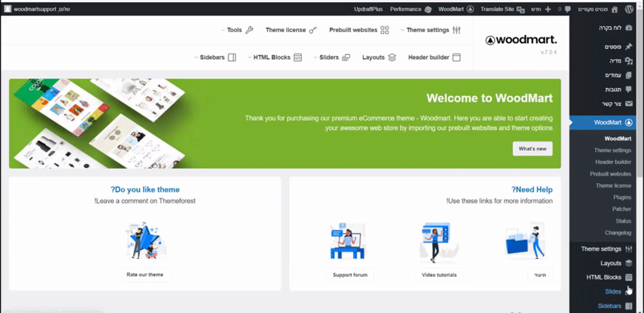Open Theme settings submenu item
The height and width of the screenshot is (313, 644).
[612, 150]
